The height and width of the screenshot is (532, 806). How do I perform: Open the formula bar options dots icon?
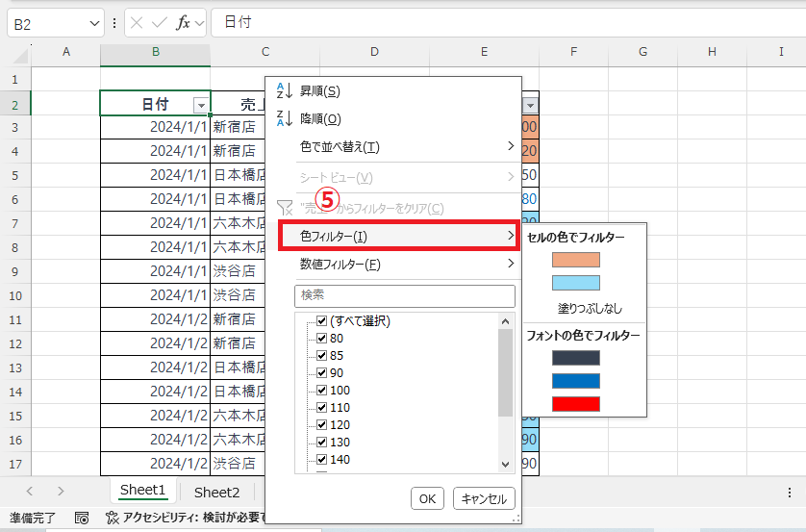click(x=114, y=23)
